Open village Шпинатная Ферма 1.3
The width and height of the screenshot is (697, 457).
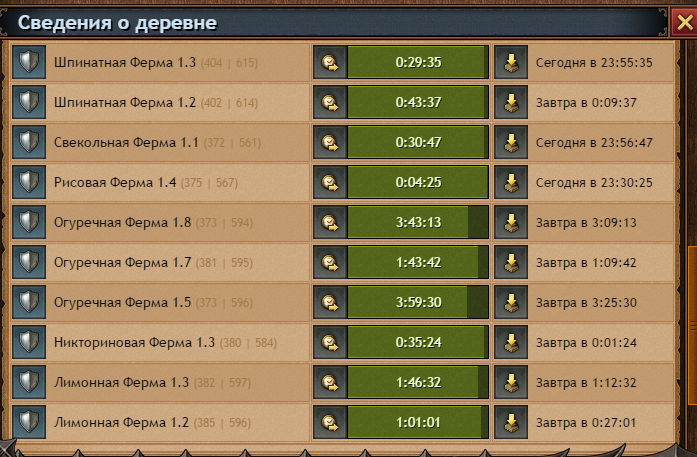coord(125,62)
